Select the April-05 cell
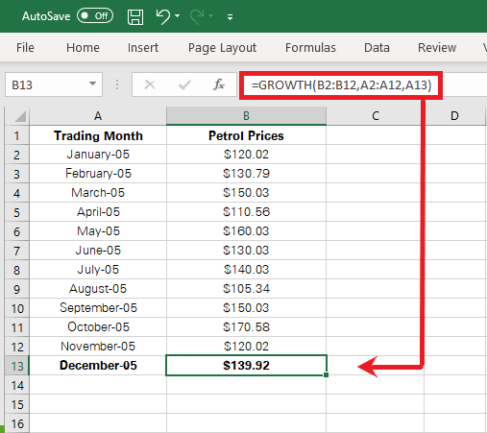The height and width of the screenshot is (433, 487). coord(98,212)
